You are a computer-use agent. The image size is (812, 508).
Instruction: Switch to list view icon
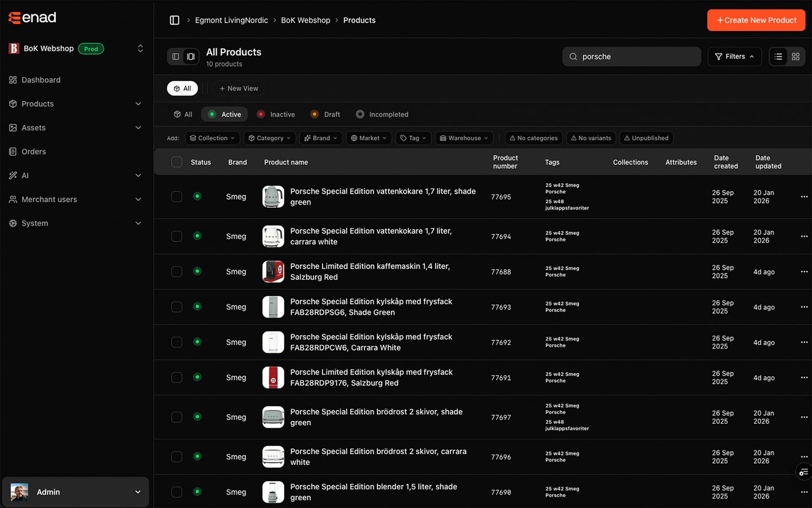pos(778,56)
